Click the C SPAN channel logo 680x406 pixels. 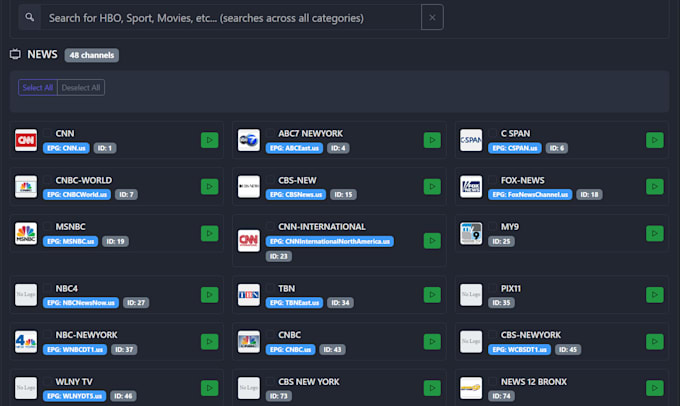[471, 140]
